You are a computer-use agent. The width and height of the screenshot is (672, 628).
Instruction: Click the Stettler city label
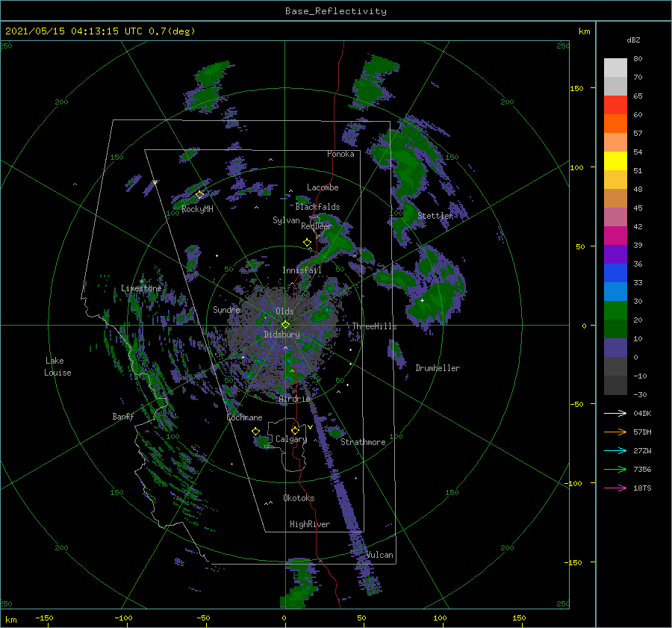pos(435,216)
